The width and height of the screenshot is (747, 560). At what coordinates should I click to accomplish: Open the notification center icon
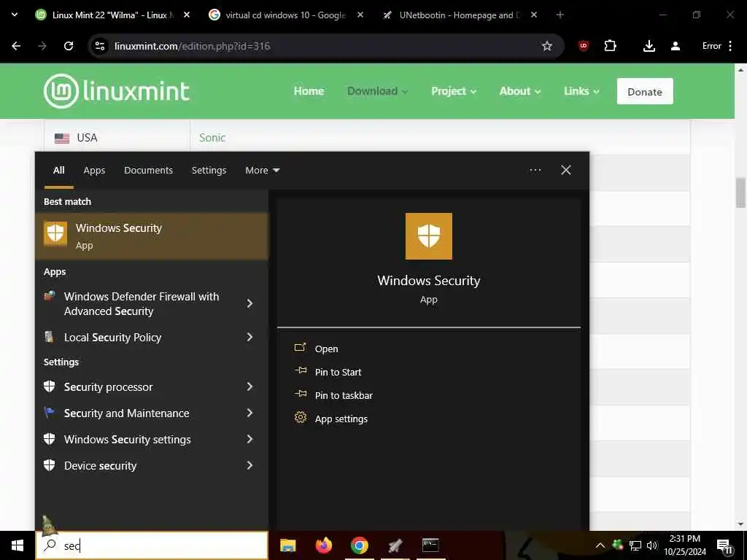tap(724, 545)
